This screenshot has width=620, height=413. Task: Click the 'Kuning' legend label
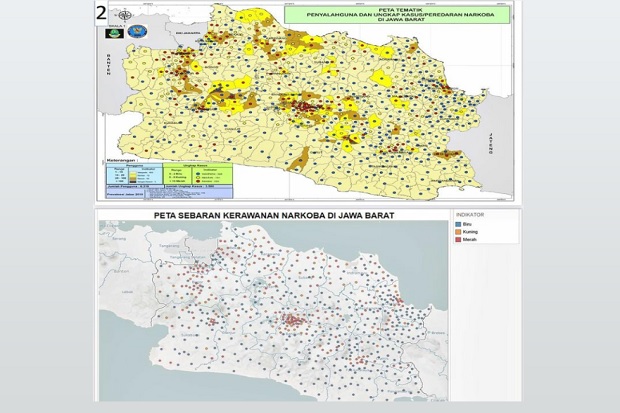pyautogui.click(x=470, y=232)
